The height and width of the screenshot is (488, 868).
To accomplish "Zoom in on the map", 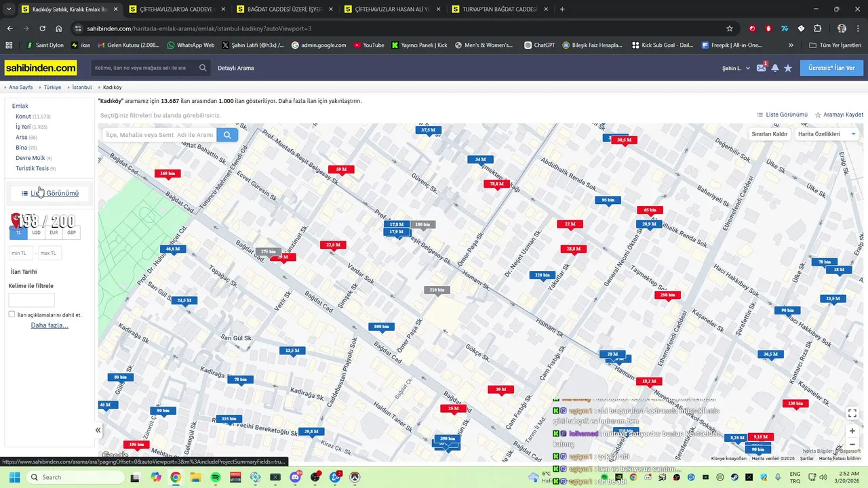I will (x=852, y=431).
